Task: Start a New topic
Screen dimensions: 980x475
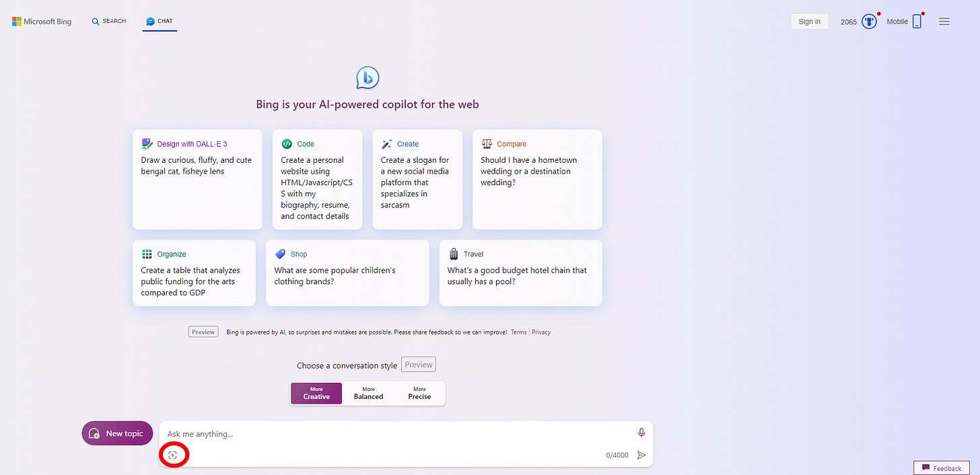Action: pyautogui.click(x=117, y=433)
